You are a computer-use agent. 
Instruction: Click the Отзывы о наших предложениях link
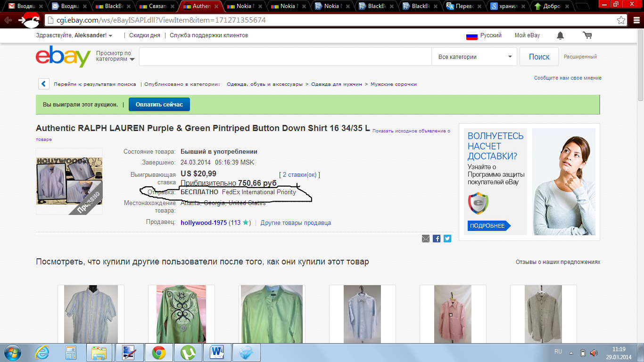(x=558, y=262)
